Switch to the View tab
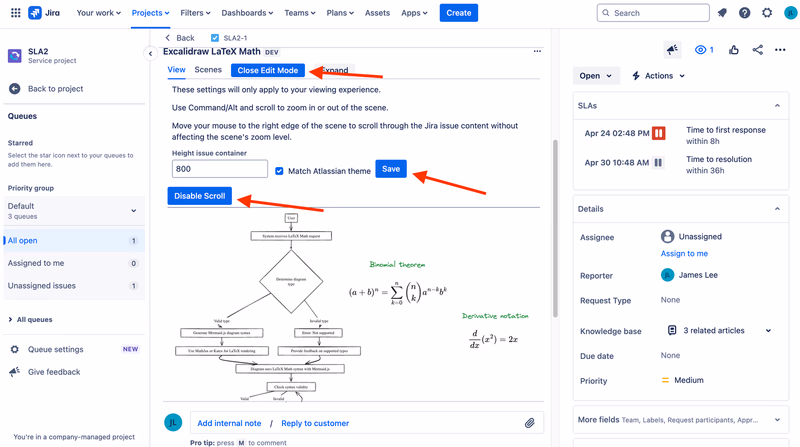This screenshot has width=800, height=447. 177,70
